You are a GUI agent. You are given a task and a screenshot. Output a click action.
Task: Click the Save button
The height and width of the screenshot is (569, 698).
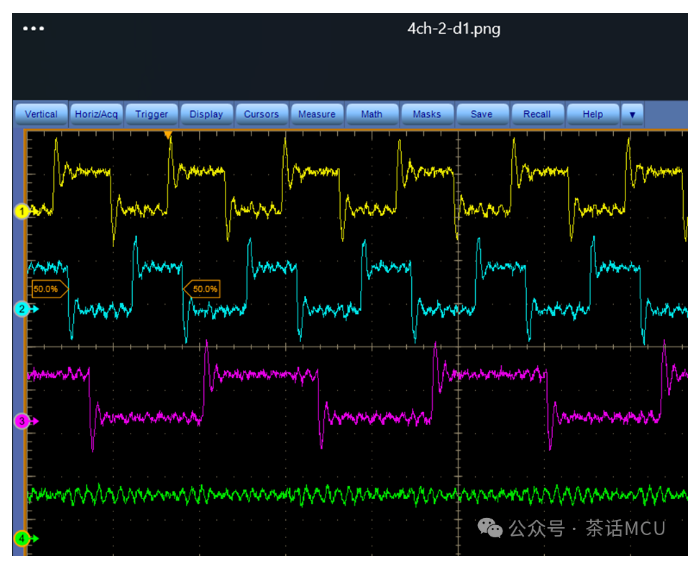pos(482,114)
